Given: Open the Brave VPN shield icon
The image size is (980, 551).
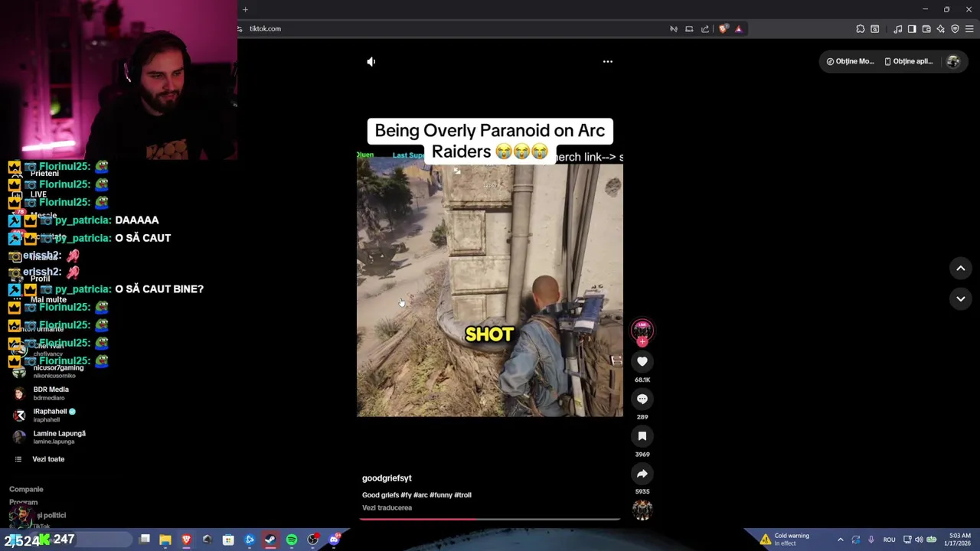Looking at the screenshot, I should click(x=955, y=29).
